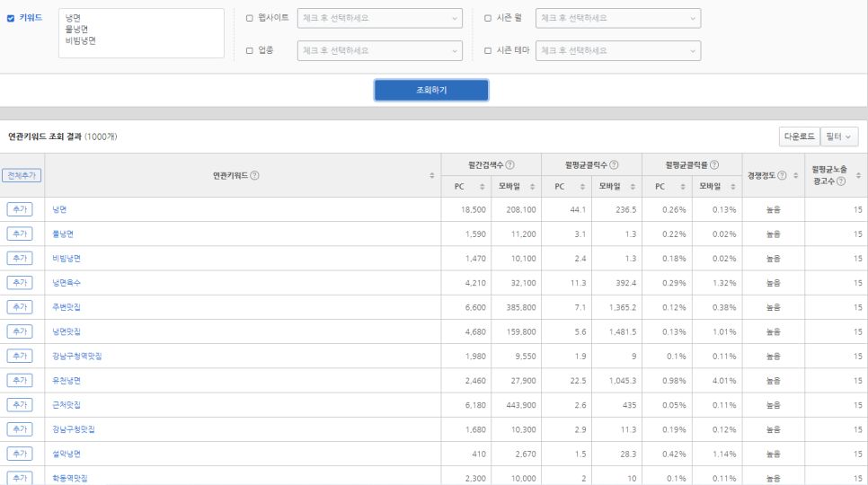Open the 시즌 월 dropdown
Image resolution: width=868 pixels, height=485 pixels.
tap(618, 18)
